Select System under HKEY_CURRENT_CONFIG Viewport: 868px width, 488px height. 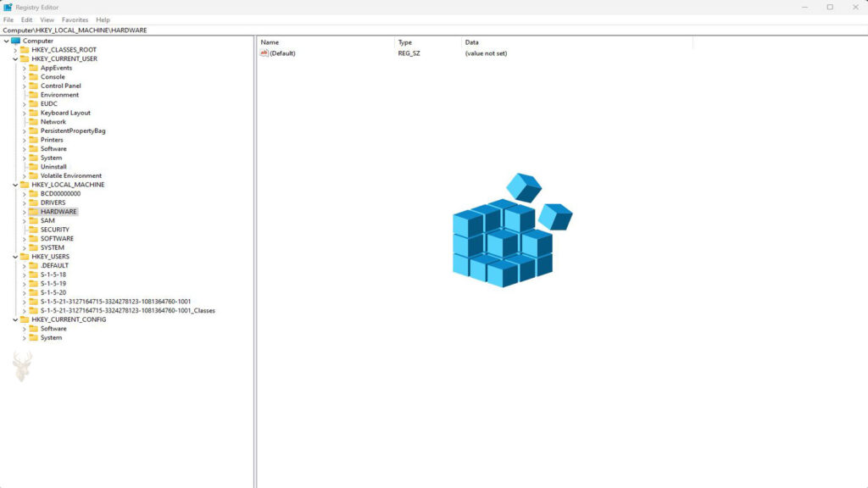click(x=51, y=337)
